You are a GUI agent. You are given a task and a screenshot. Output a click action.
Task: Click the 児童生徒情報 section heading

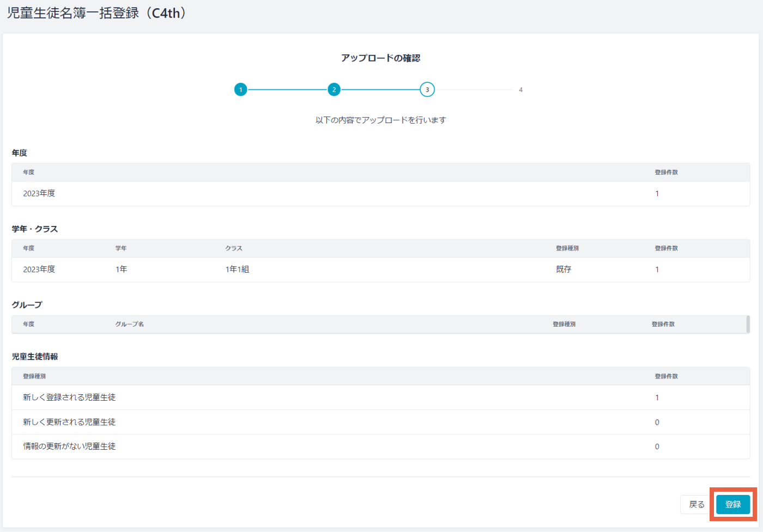click(35, 357)
